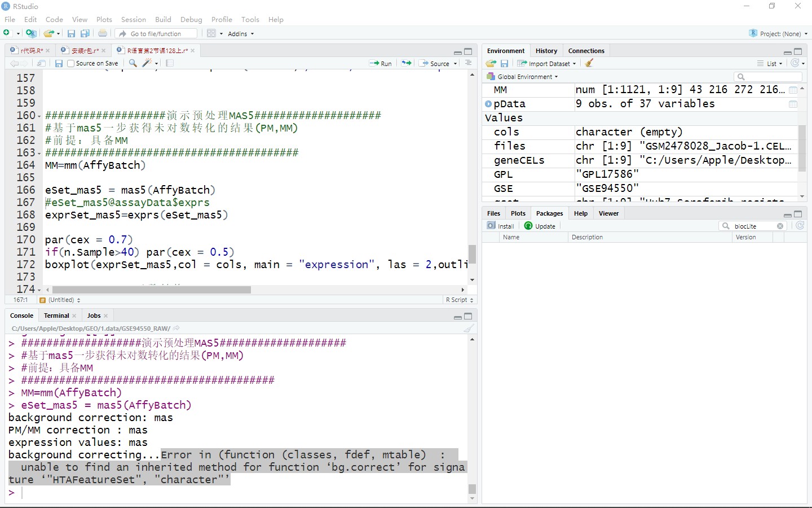Image resolution: width=812 pixels, height=508 pixels.
Task: Open the File menu
Action: coord(10,19)
